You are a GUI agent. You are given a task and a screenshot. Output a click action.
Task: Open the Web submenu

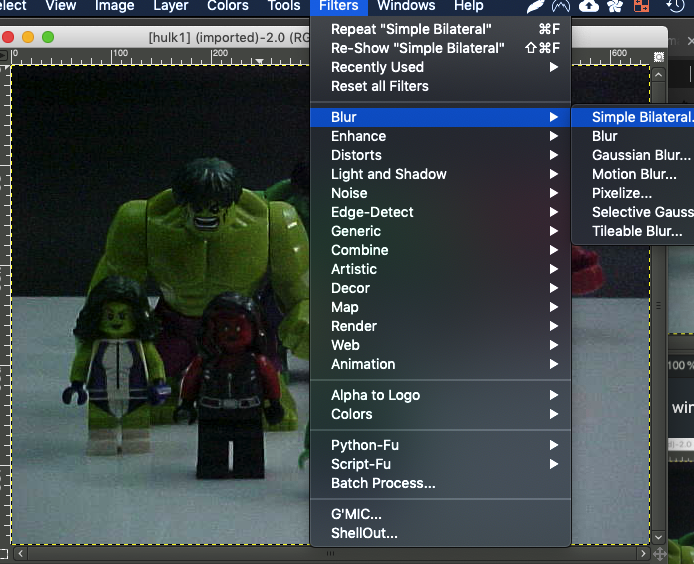pyautogui.click(x=440, y=345)
